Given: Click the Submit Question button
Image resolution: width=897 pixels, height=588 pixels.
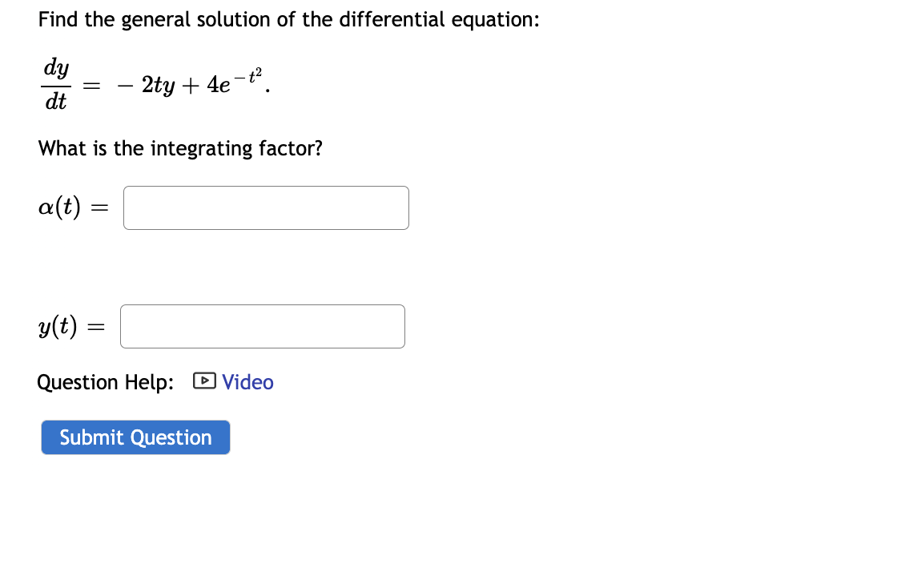Looking at the screenshot, I should [x=135, y=437].
